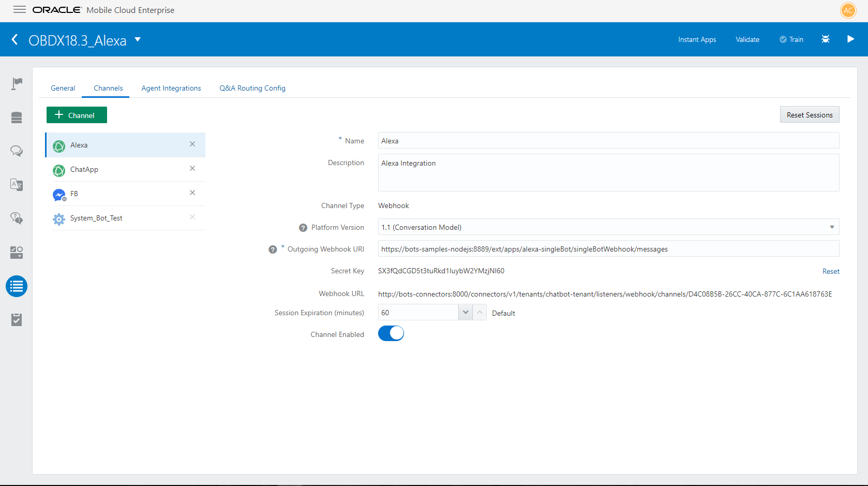This screenshot has width=868, height=486.
Task: Increase Session Expiration value
Action: (x=480, y=313)
